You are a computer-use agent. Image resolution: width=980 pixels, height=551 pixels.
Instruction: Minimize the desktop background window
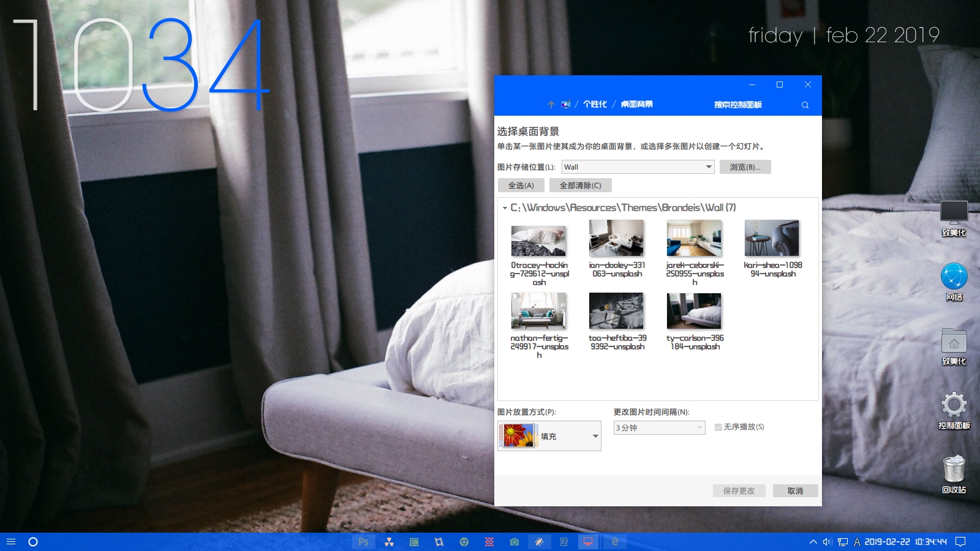point(752,84)
